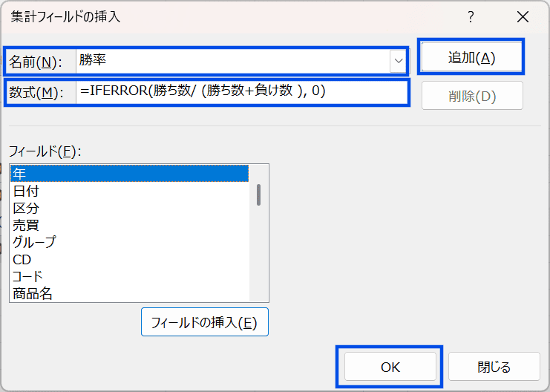Click the 名前 input field
Image resolution: width=550 pixels, height=392 pixels.
[232, 61]
